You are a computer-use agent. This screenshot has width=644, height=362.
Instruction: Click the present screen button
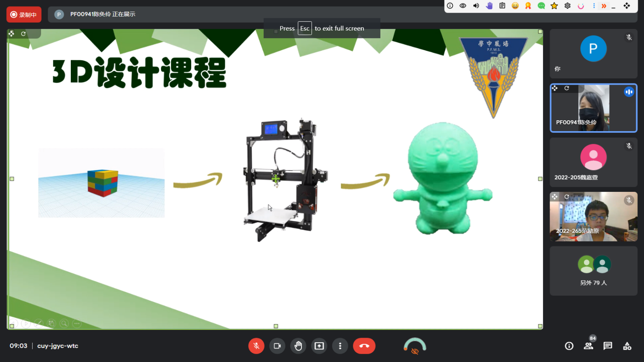click(x=319, y=346)
